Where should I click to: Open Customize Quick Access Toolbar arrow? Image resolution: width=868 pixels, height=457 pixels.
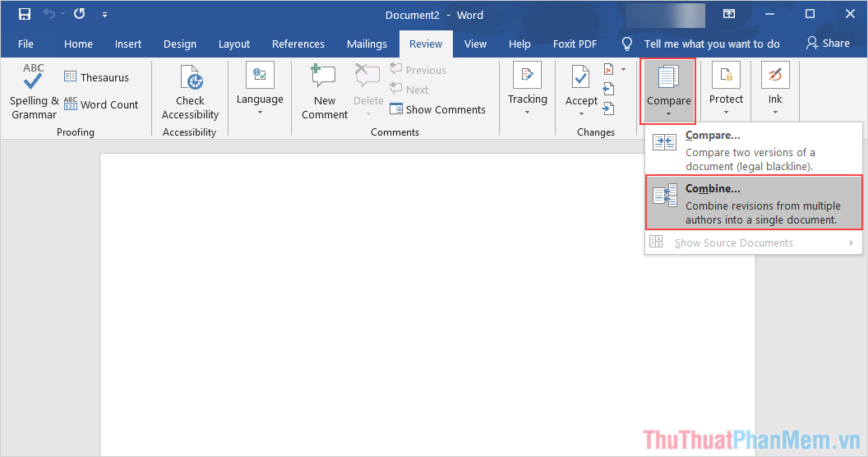coord(104,15)
